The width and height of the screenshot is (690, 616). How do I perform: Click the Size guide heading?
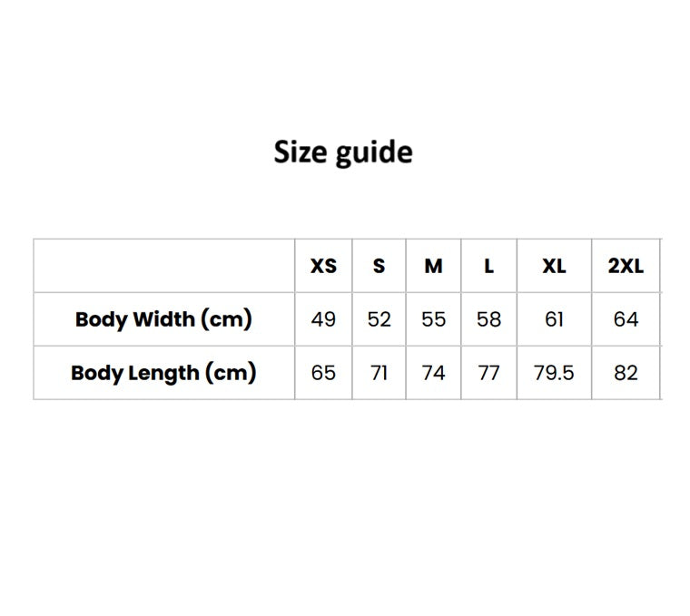[x=343, y=152]
